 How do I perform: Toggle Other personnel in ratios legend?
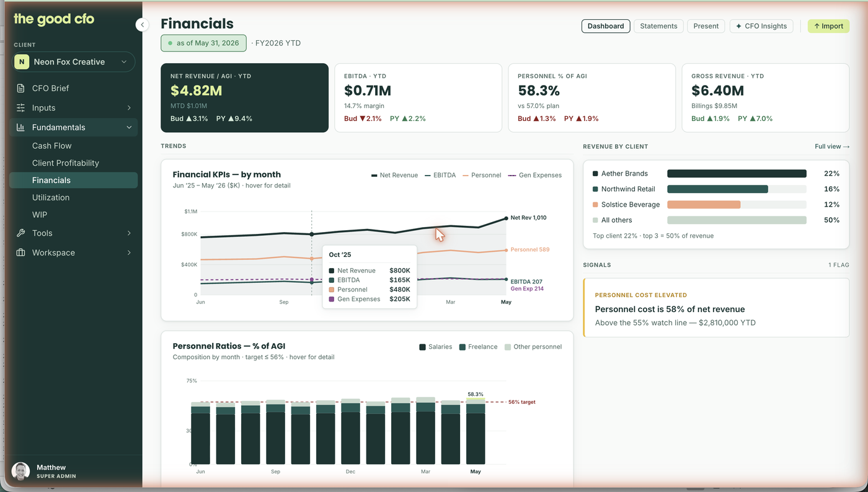[533, 347]
